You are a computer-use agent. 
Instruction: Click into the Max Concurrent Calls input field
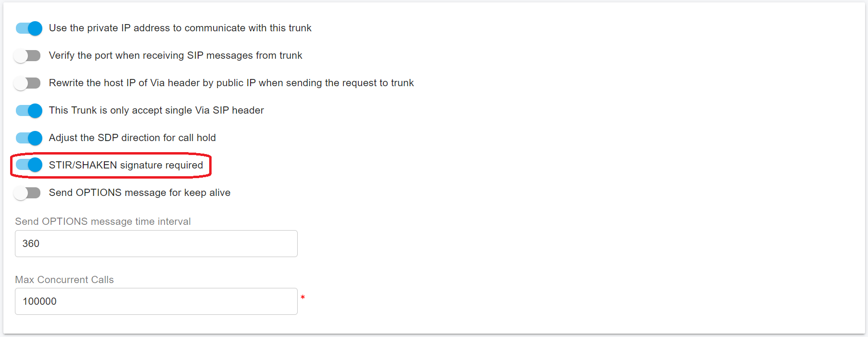156,301
